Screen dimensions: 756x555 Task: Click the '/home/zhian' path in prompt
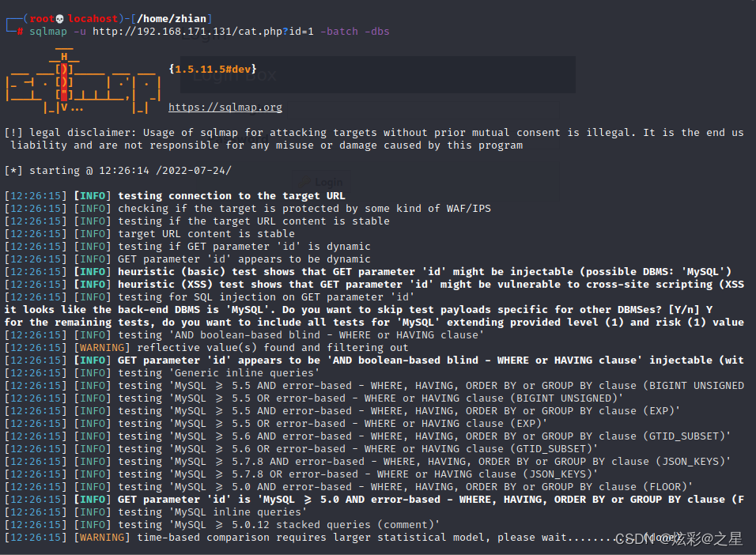172,19
